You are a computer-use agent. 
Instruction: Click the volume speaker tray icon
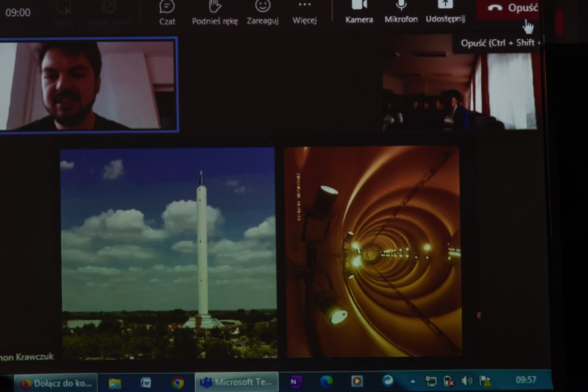[466, 381]
